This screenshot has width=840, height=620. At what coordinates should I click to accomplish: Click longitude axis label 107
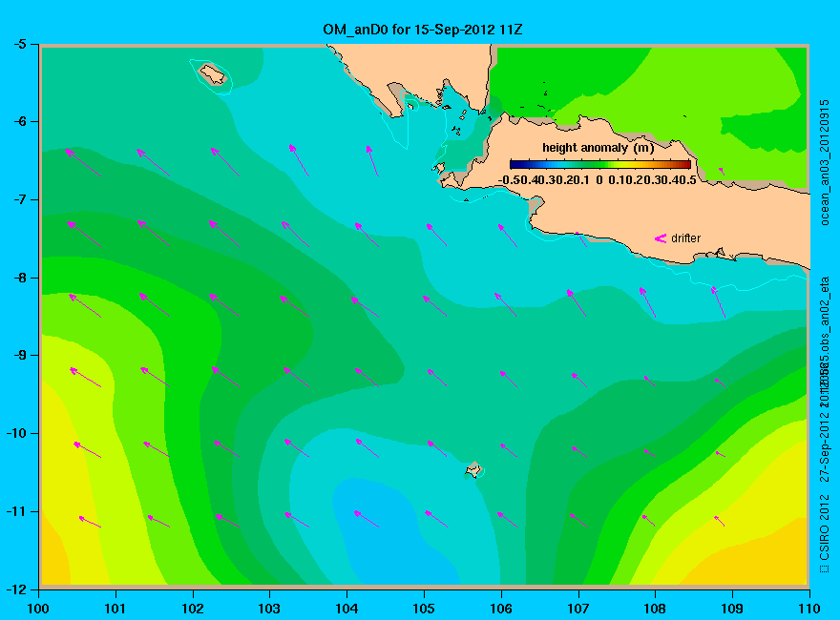pos(578,609)
